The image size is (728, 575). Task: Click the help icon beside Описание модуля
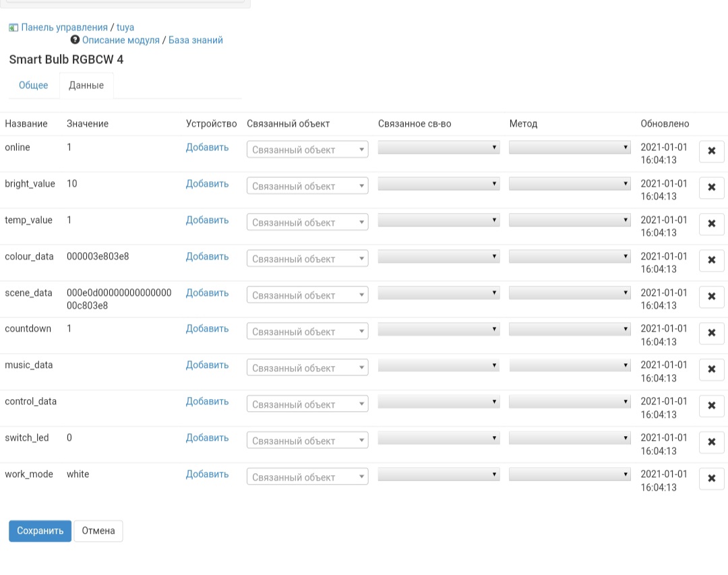[75, 40]
